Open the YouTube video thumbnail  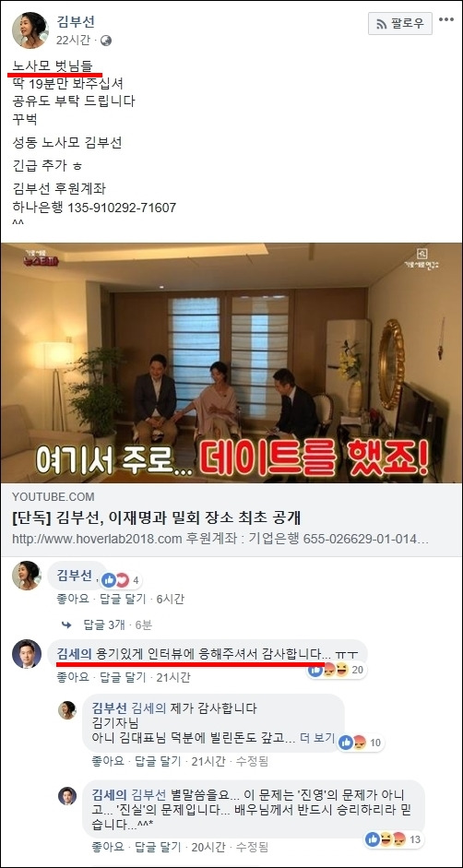pos(231,363)
